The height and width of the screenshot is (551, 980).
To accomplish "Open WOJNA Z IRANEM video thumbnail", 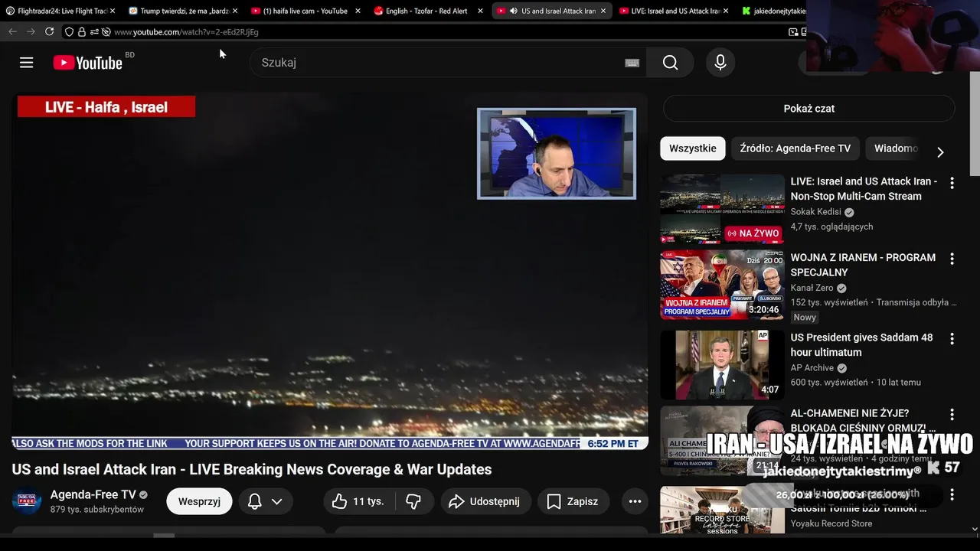I will (x=722, y=285).
